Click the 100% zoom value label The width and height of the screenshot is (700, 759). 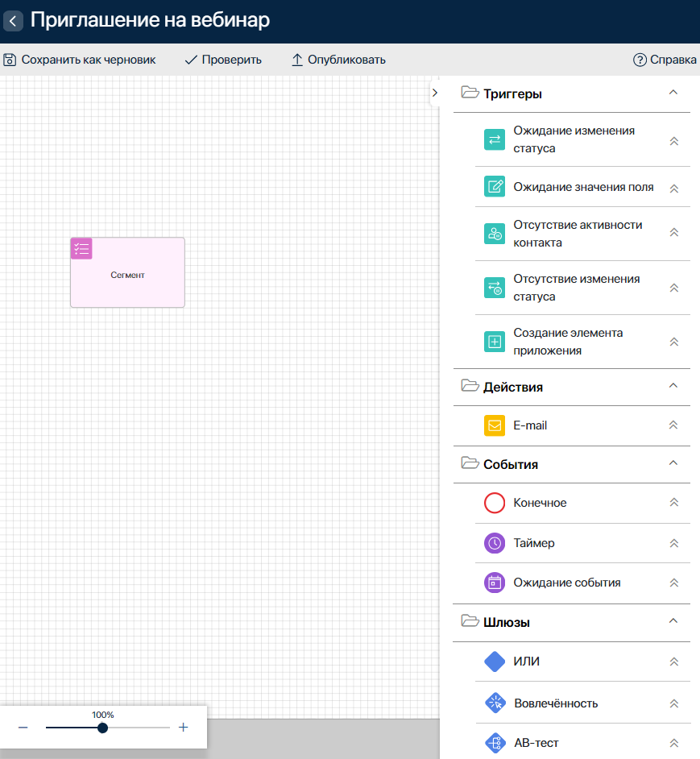click(102, 715)
